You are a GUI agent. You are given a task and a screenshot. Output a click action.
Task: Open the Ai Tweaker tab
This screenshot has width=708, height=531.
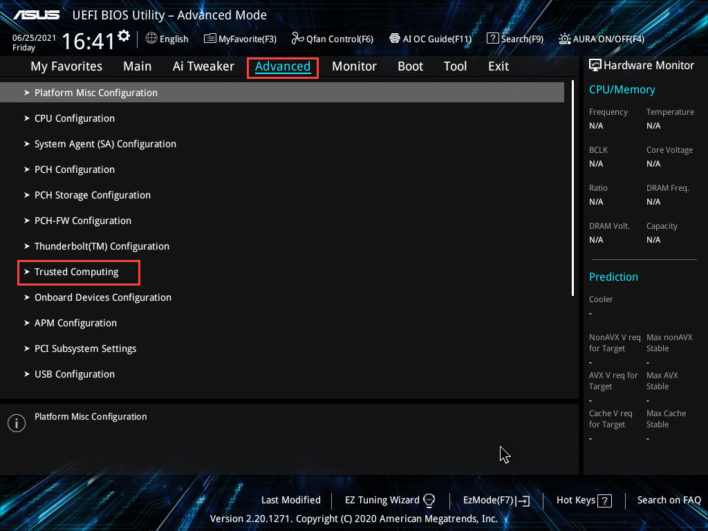203,66
